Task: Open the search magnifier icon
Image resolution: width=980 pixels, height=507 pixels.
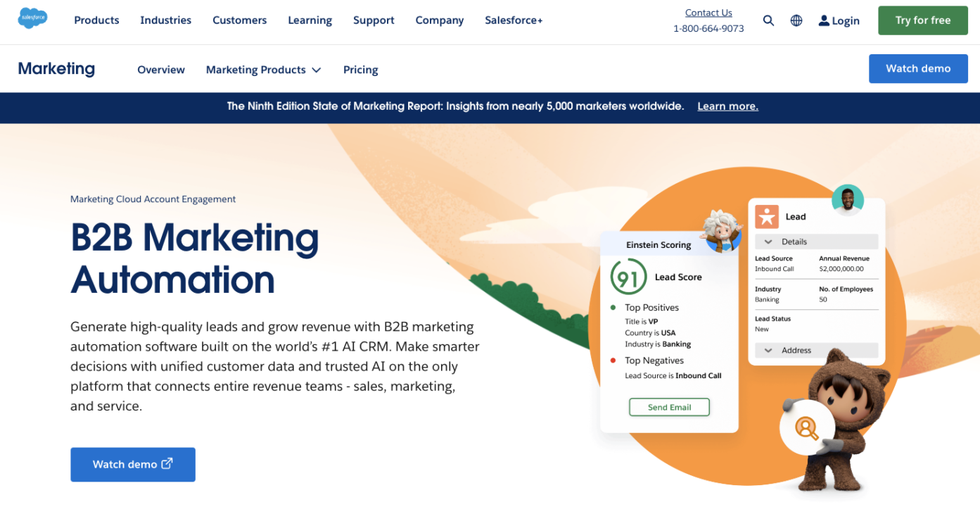Action: [768, 20]
